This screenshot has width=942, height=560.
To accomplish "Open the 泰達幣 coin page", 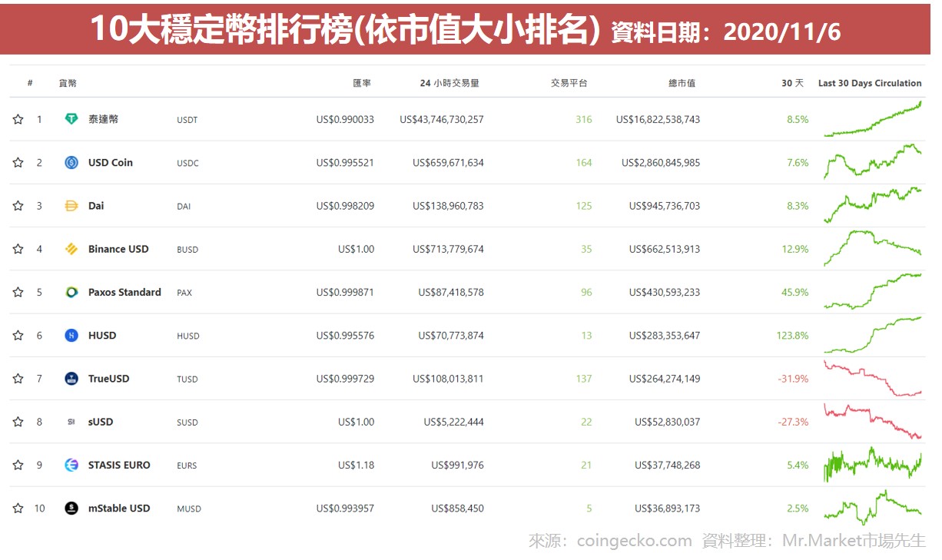I will coord(103,119).
